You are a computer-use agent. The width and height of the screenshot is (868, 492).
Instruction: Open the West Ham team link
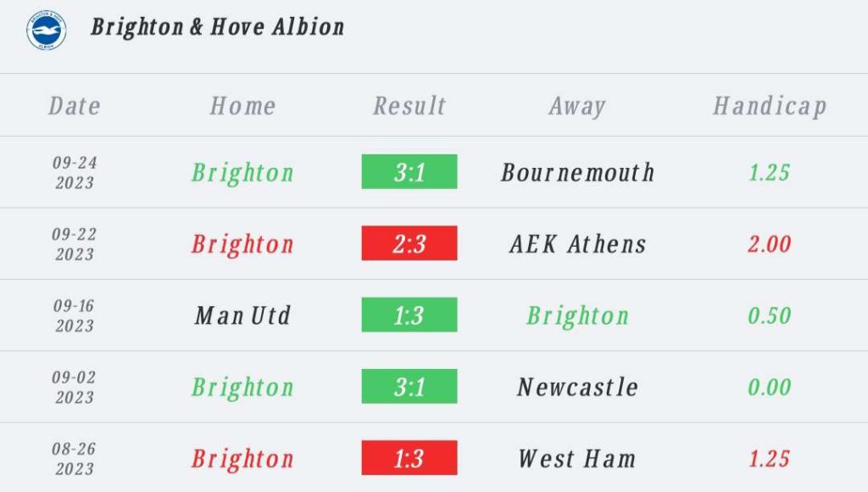click(577, 459)
